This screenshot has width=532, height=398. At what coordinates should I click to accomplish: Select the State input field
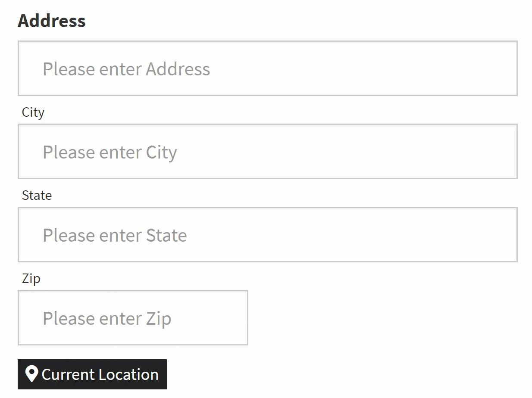(267, 235)
